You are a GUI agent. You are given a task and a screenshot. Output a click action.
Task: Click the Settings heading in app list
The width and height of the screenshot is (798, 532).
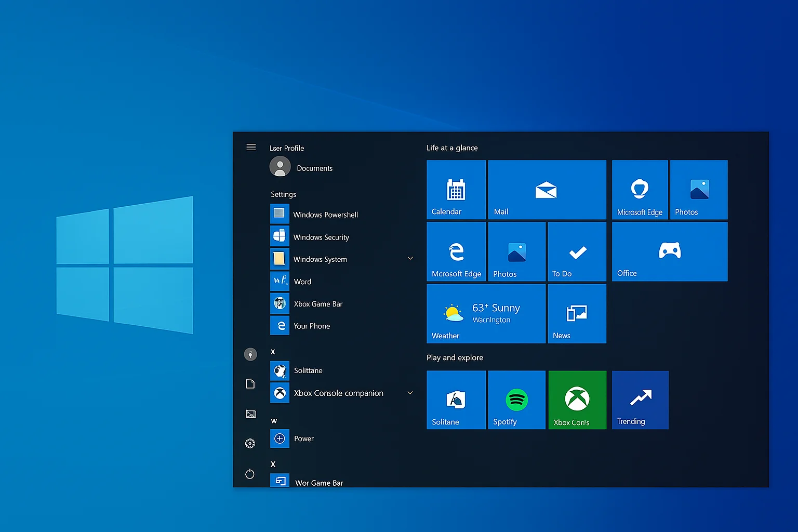pos(283,194)
